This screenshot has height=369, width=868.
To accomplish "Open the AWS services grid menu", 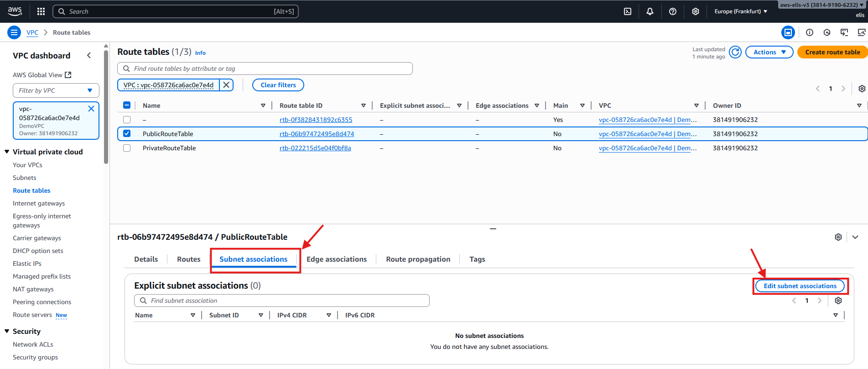I will 41,11.
